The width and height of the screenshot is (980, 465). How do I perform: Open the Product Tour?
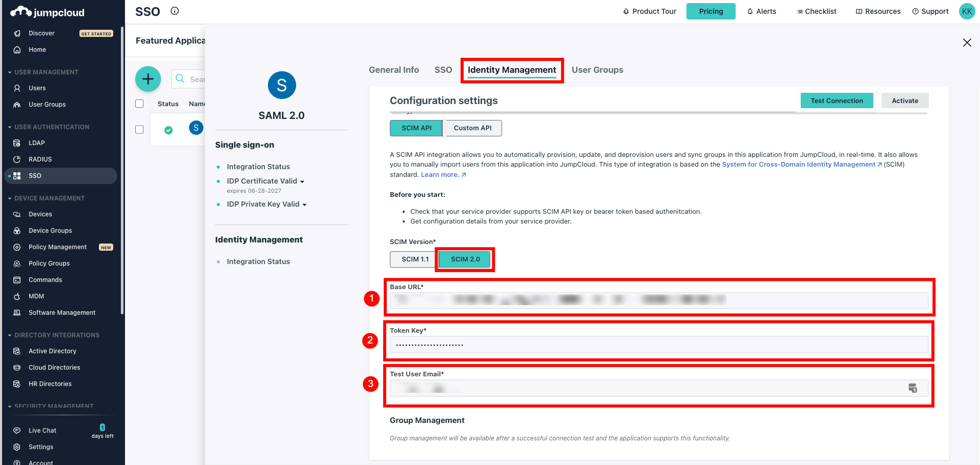(650, 11)
